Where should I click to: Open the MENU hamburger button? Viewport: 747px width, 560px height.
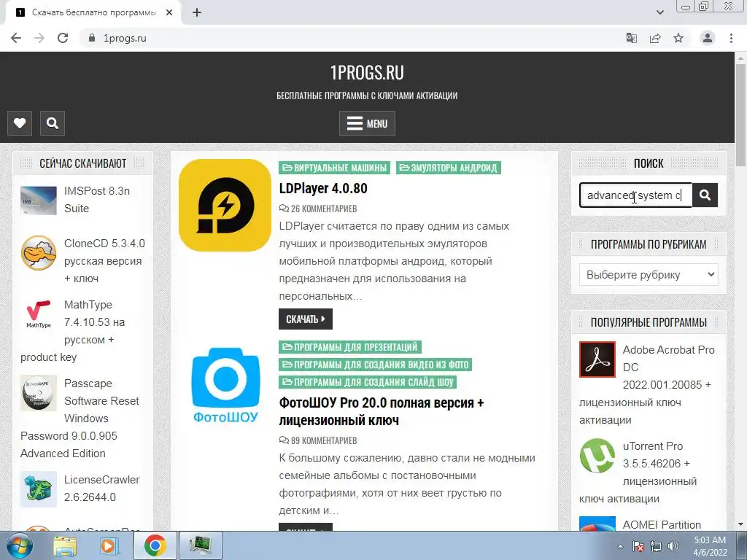[x=367, y=123]
